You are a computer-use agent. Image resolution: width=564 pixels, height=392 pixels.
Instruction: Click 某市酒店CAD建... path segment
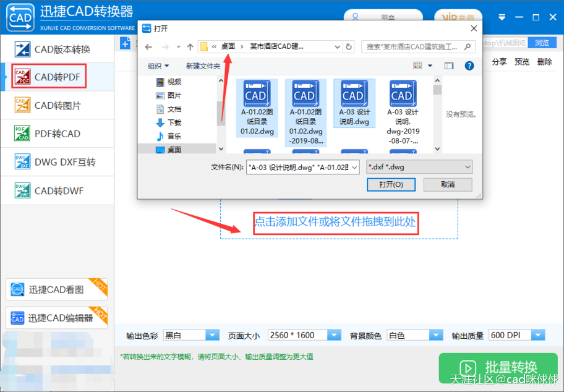[x=276, y=46]
